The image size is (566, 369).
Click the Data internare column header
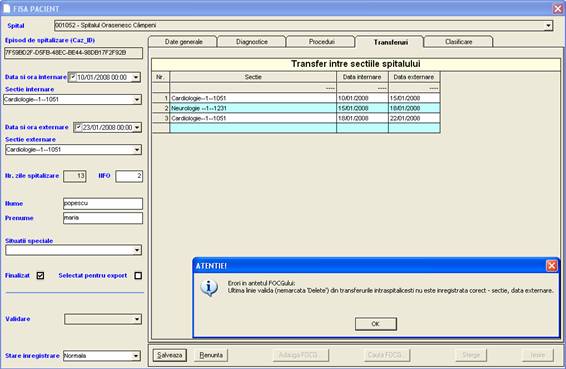(362, 77)
